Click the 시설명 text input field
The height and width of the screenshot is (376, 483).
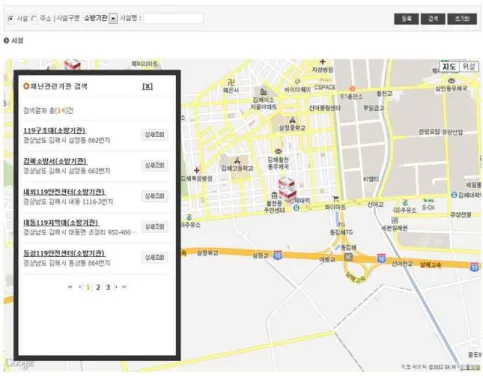point(173,18)
